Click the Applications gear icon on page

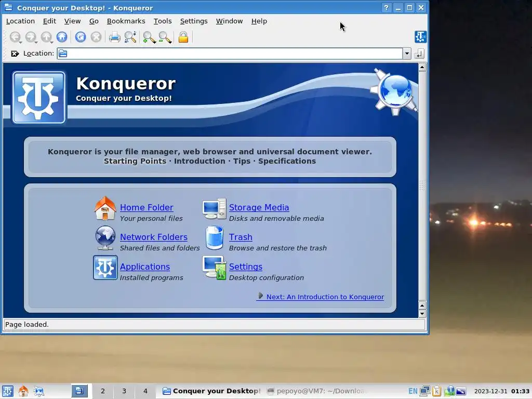tap(105, 268)
